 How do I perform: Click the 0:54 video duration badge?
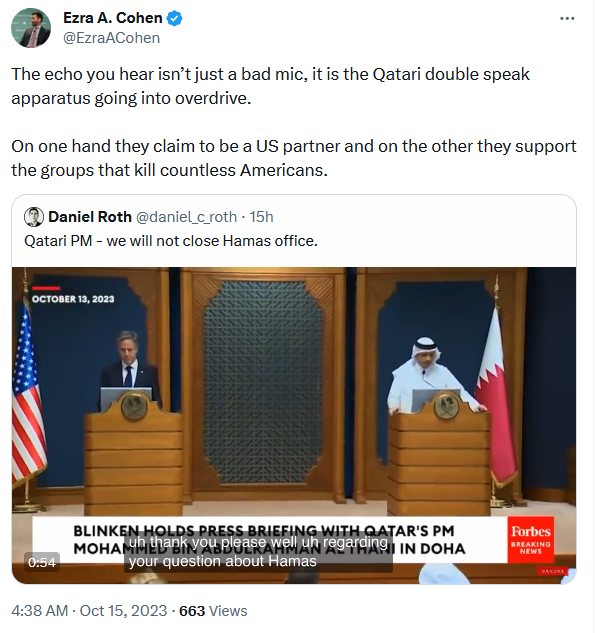coord(42,562)
